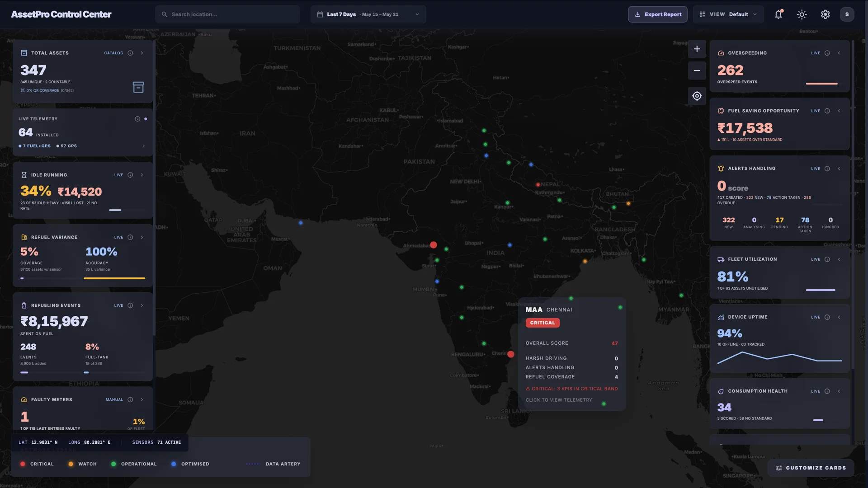Toggle Operational legend filter
Image resolution: width=868 pixels, height=488 pixels.
click(134, 464)
